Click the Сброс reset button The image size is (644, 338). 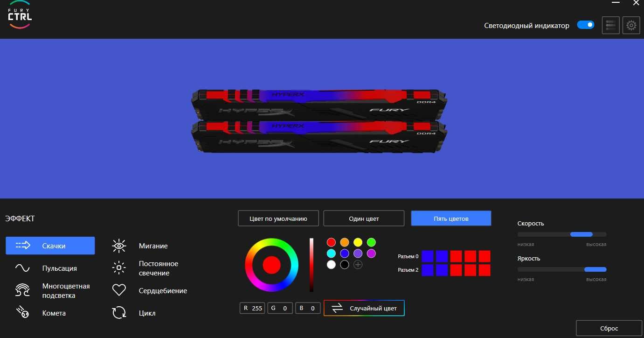pyautogui.click(x=609, y=328)
